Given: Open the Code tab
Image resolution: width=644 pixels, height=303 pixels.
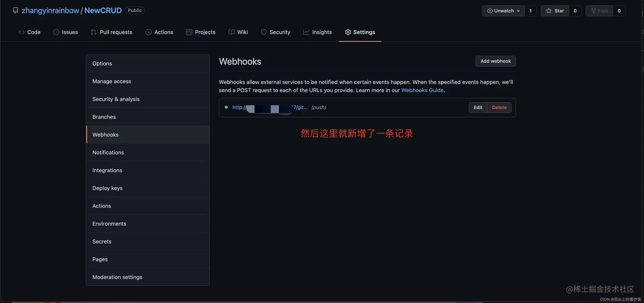Looking at the screenshot, I should point(29,32).
